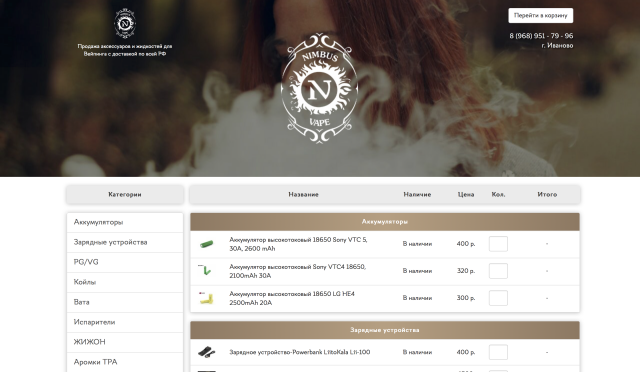Go to cart via Перейти в корзину

coord(540,16)
